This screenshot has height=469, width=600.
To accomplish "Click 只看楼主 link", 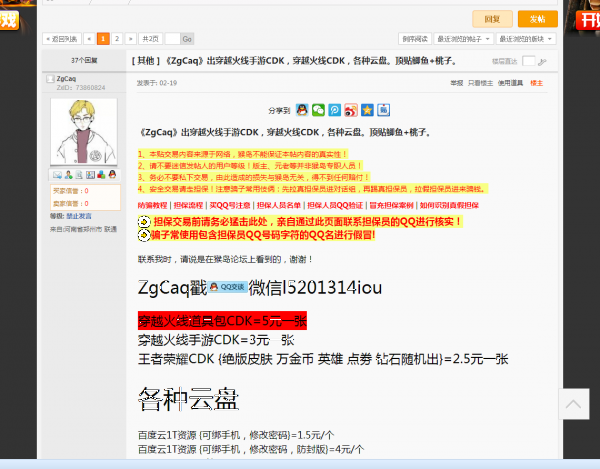I will 480,83.
